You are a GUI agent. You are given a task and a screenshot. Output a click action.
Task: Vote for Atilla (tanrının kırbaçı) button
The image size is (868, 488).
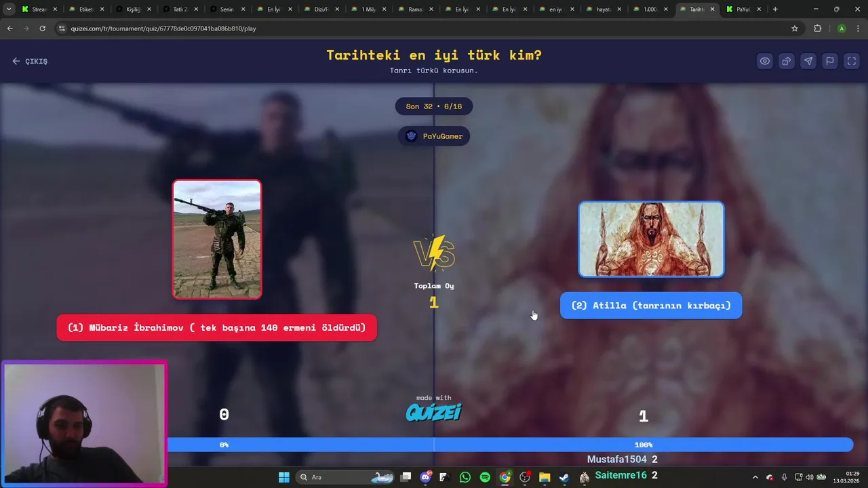click(651, 305)
